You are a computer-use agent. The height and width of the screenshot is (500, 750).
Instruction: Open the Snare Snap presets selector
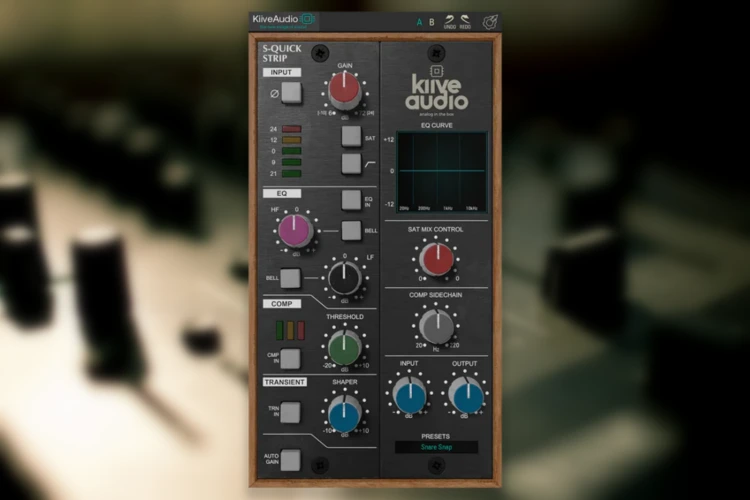(436, 447)
